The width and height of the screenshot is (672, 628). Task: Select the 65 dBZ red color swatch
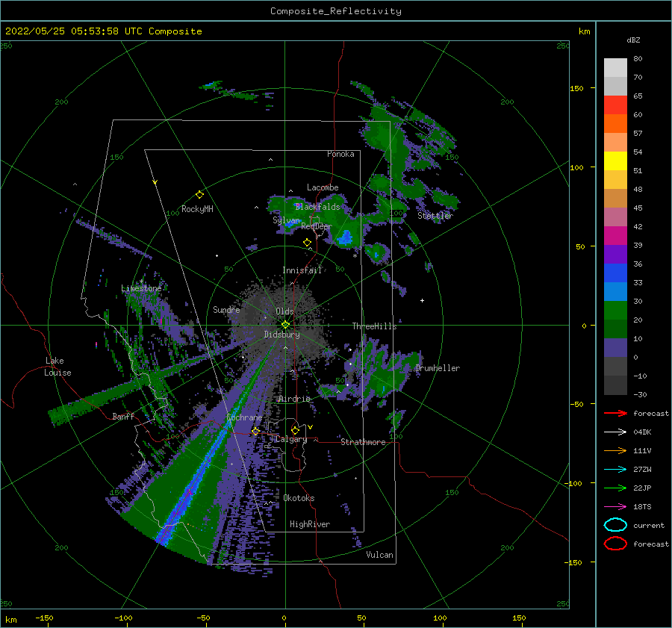click(x=615, y=105)
